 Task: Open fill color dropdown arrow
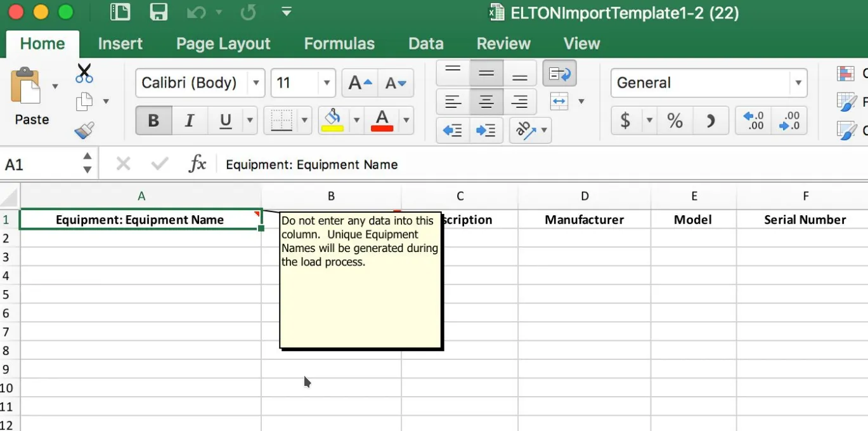pyautogui.click(x=356, y=121)
